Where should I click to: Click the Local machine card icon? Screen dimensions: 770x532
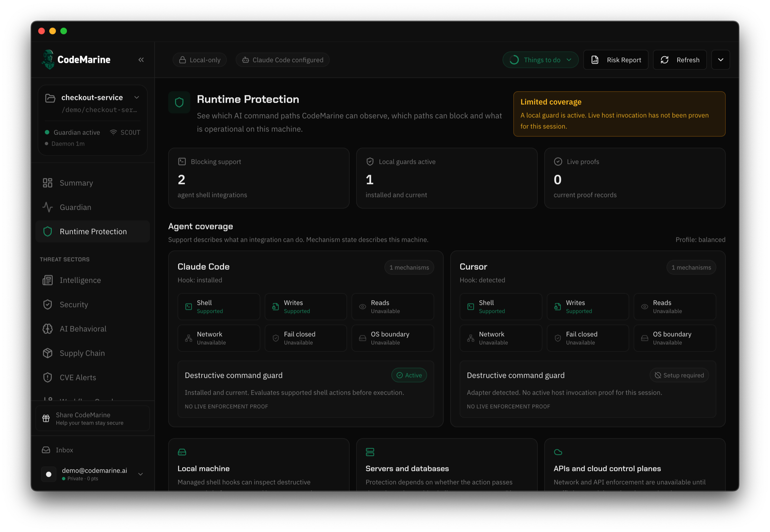182,452
